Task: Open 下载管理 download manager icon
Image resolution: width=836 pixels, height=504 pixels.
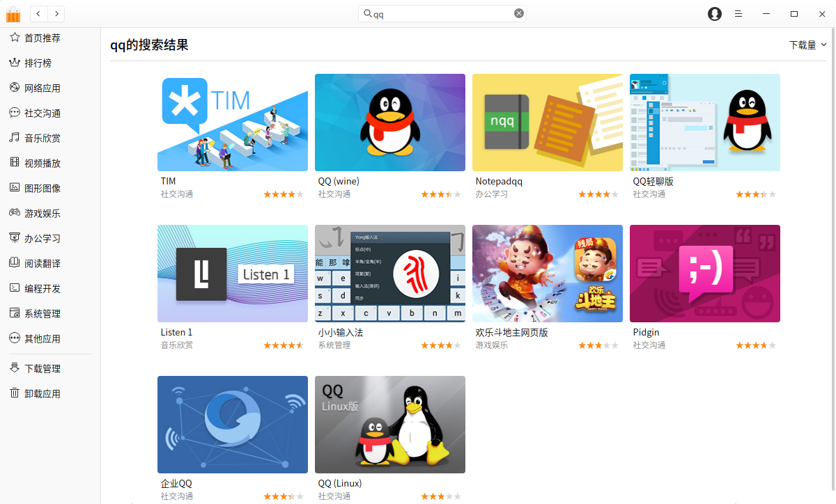Action: pos(14,368)
